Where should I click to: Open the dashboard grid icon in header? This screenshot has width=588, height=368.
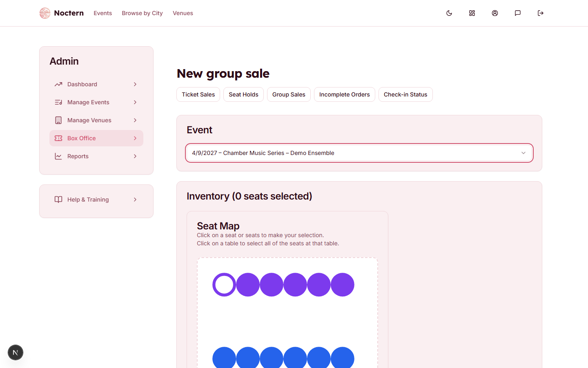tap(472, 13)
